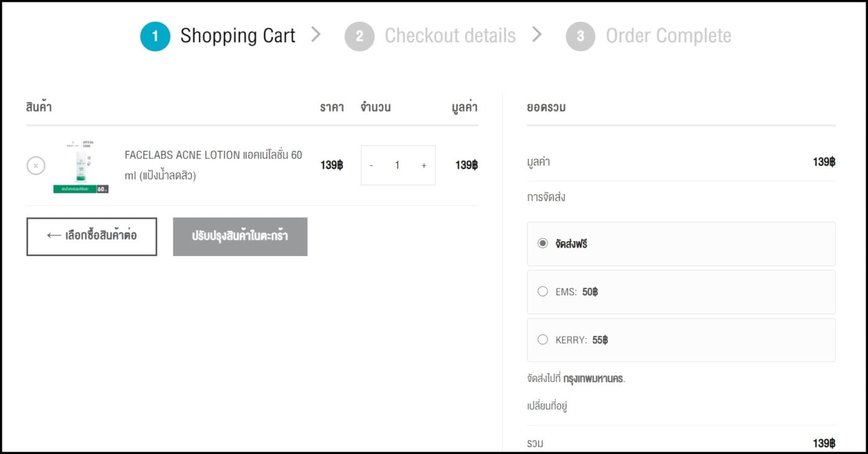Click the arrow after Checkout details
This screenshot has width=868, height=454.
[537, 35]
